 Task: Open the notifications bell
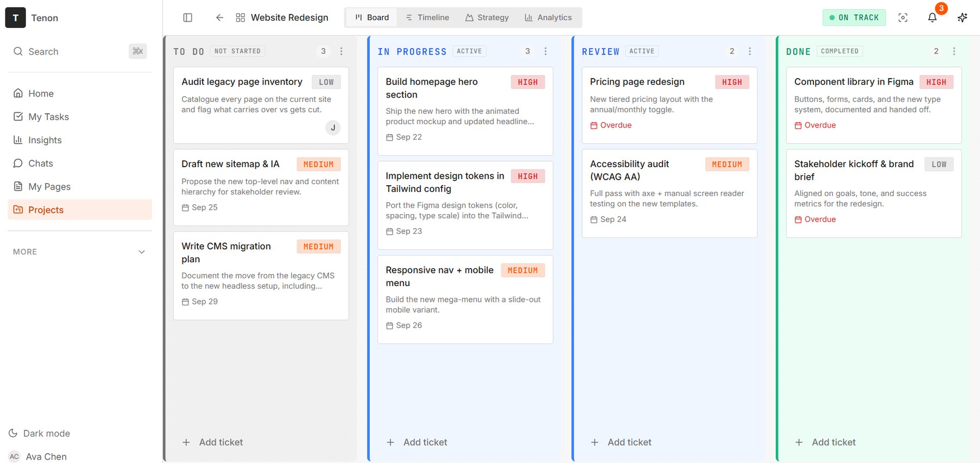pyautogui.click(x=932, y=17)
